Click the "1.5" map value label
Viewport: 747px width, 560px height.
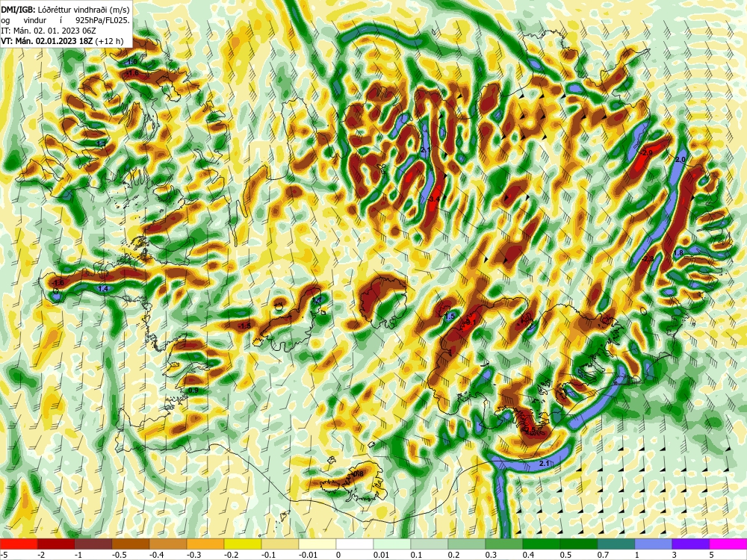point(450,316)
